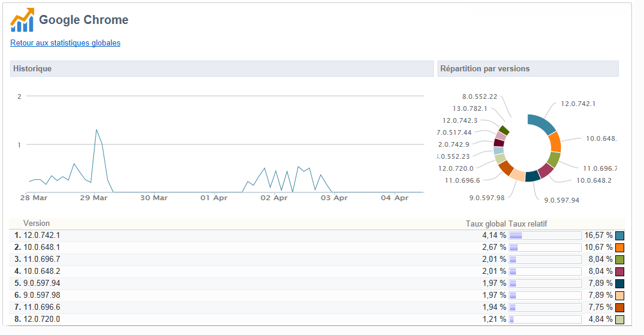This screenshot has height=335, width=644.
Task: Click the green swatch for 11.0.696.7
Action: (620, 259)
